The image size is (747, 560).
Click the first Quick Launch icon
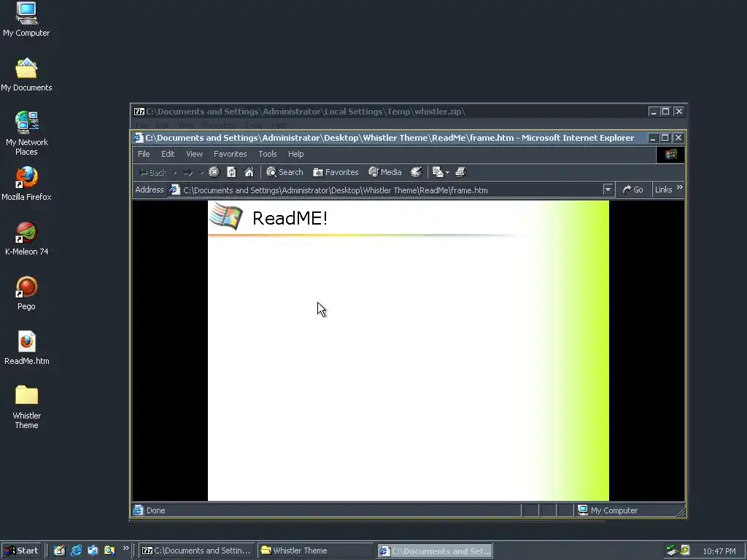click(59, 551)
